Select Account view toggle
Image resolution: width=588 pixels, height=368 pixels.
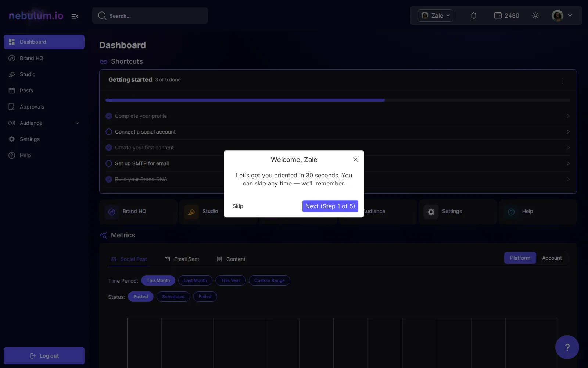tap(552, 258)
